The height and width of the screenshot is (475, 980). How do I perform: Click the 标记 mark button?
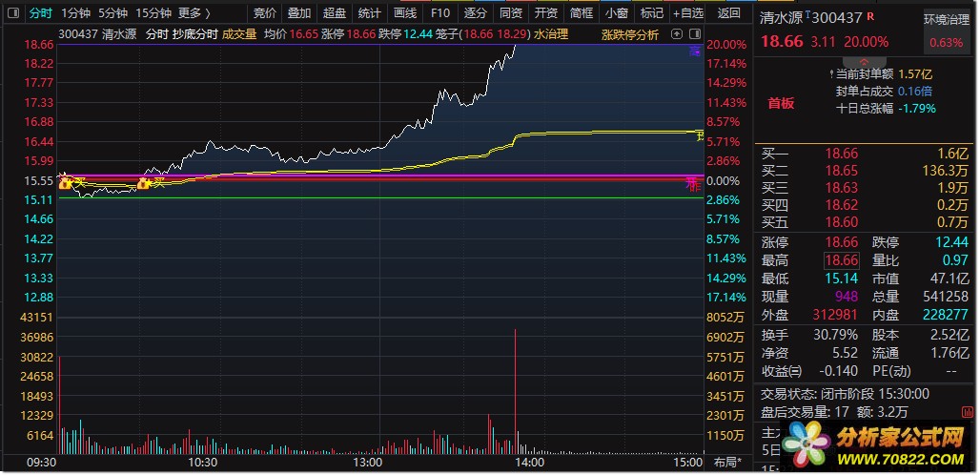[x=652, y=12]
